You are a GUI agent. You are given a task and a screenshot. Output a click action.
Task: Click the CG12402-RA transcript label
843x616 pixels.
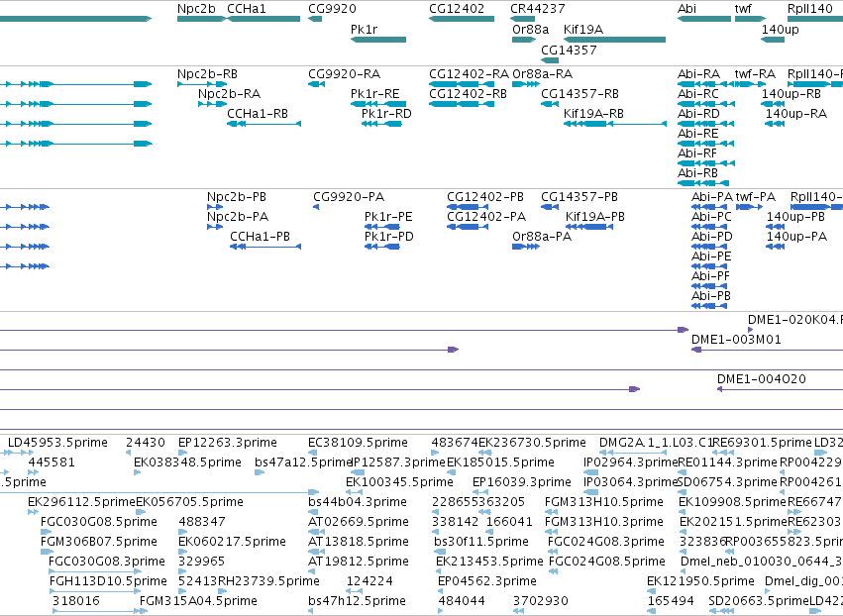pyautogui.click(x=469, y=74)
